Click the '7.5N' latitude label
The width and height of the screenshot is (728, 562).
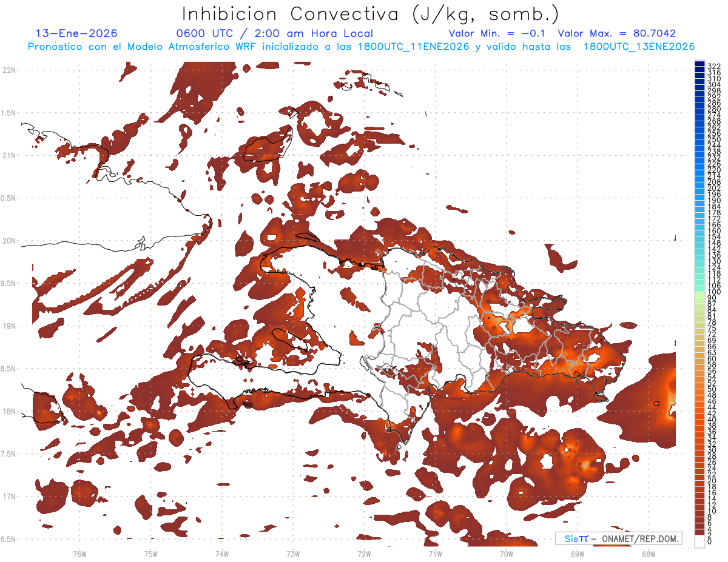point(8,454)
